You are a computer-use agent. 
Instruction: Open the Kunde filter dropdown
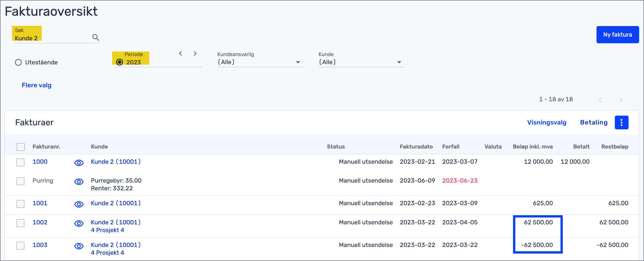point(361,62)
